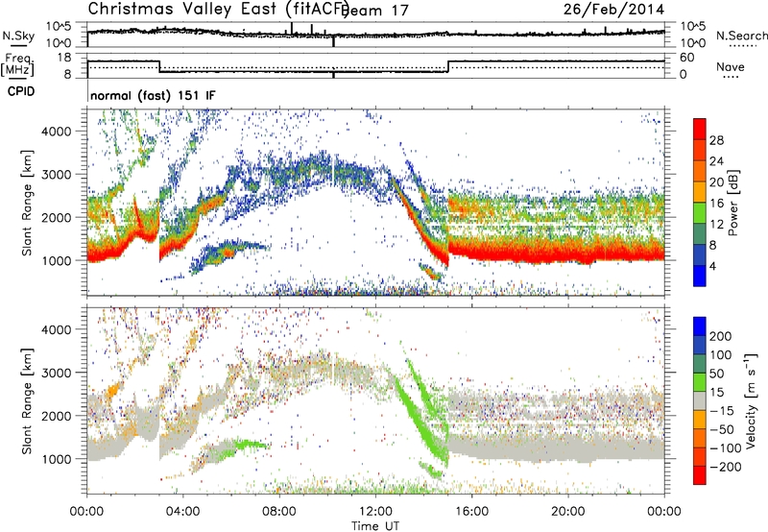Click the light green segment of the power colorbar

coord(700,212)
